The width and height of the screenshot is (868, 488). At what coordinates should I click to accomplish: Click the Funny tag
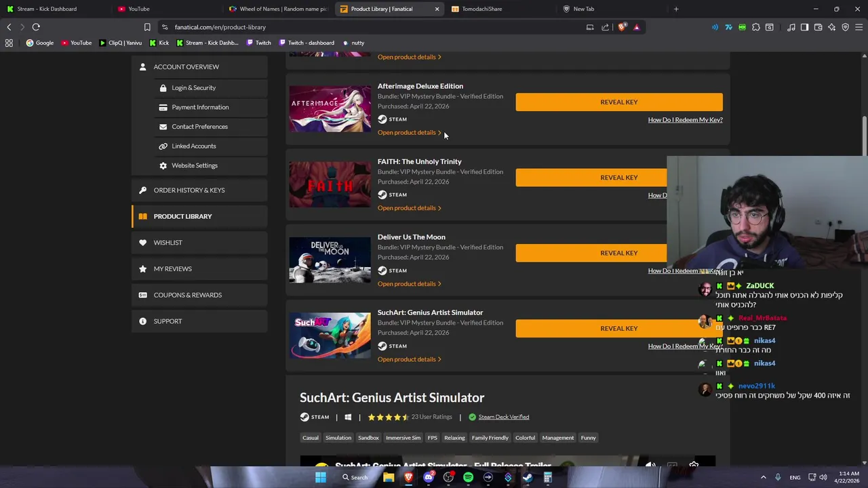[x=588, y=438]
